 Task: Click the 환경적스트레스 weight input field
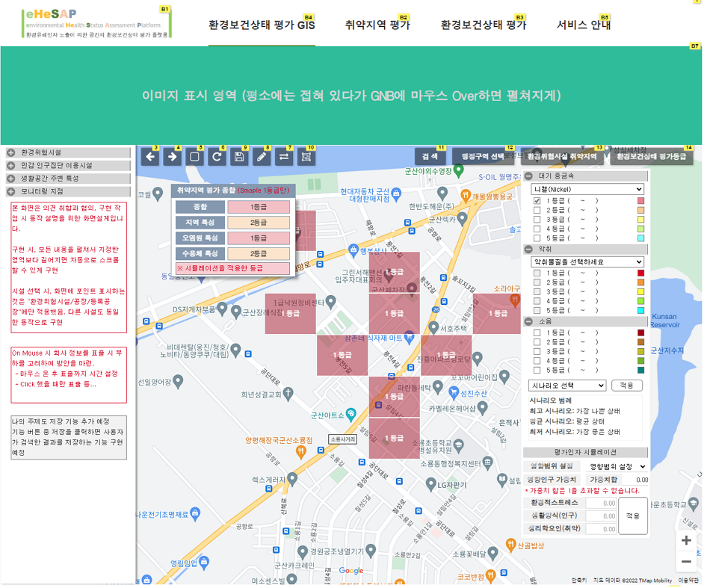[601, 504]
